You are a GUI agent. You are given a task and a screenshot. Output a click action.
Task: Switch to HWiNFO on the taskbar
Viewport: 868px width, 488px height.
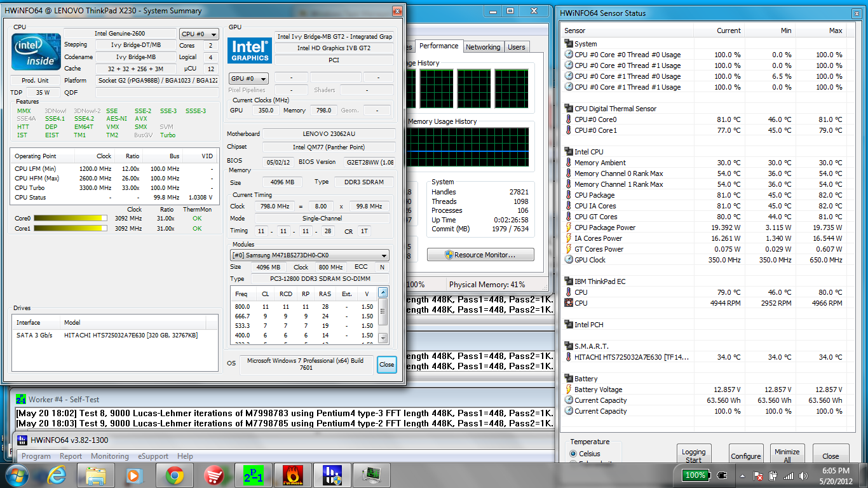click(x=332, y=475)
